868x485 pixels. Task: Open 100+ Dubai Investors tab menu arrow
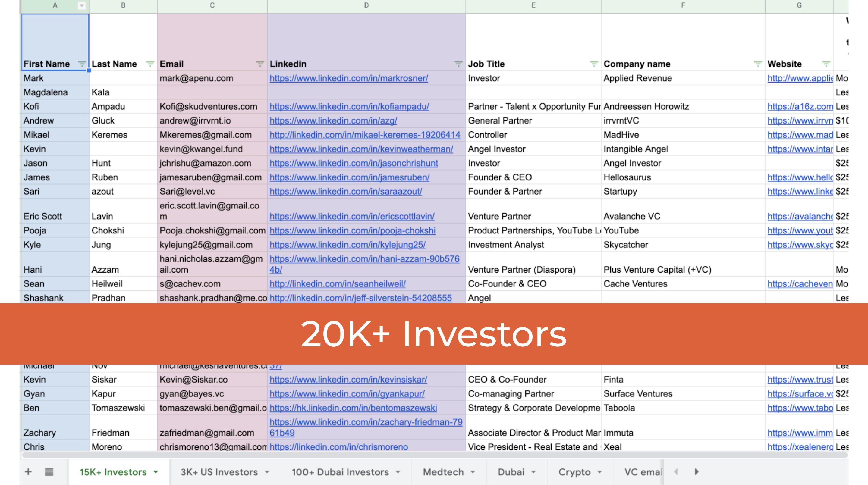click(x=398, y=472)
